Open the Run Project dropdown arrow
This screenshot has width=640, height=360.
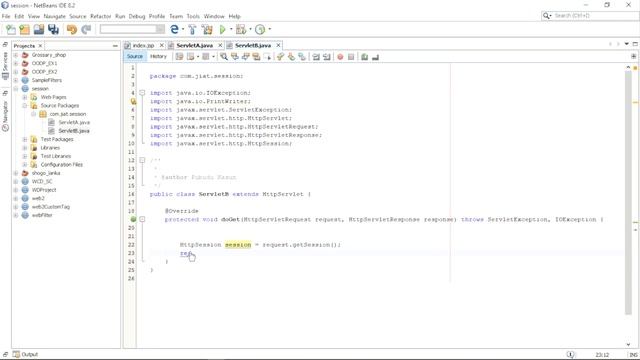(x=231, y=29)
